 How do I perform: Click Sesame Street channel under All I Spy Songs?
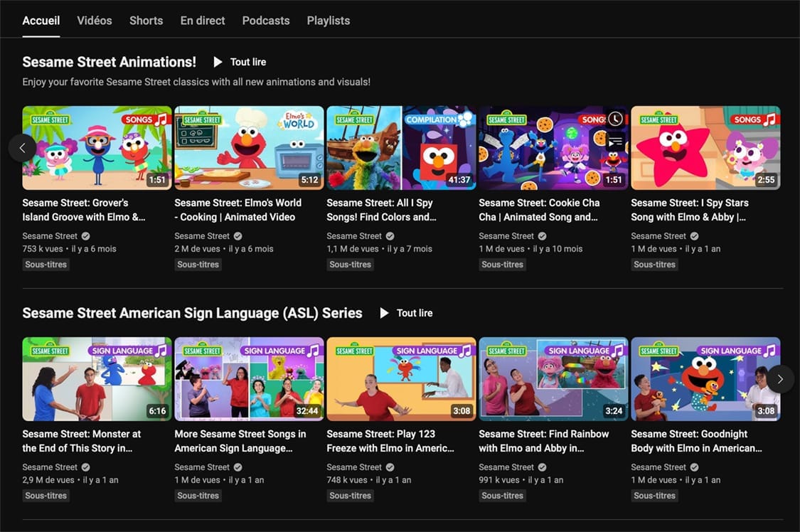pyautogui.click(x=354, y=235)
